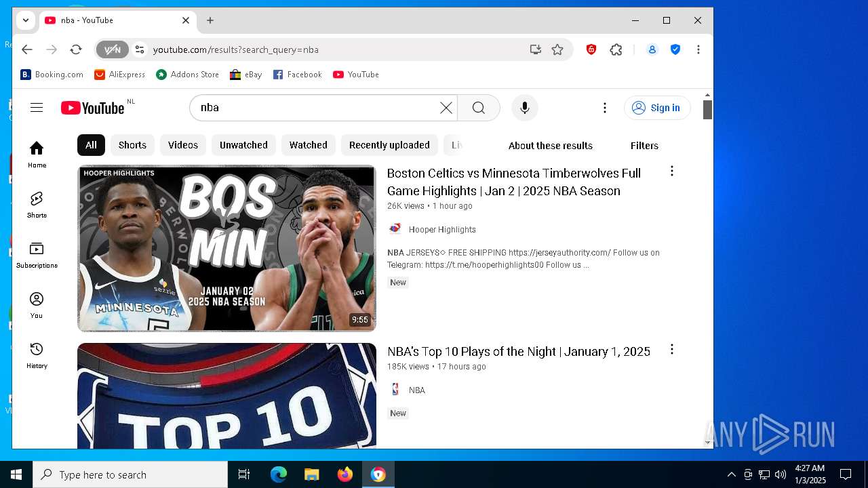This screenshot has height=488, width=868.
Task: Click the blue shield security icon
Action: (x=675, y=49)
